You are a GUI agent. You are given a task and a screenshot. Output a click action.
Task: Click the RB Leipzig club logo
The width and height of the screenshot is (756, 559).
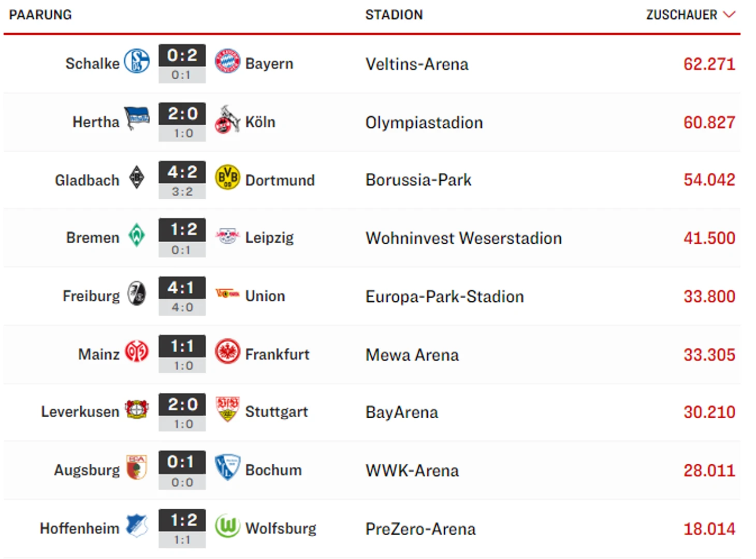click(227, 236)
